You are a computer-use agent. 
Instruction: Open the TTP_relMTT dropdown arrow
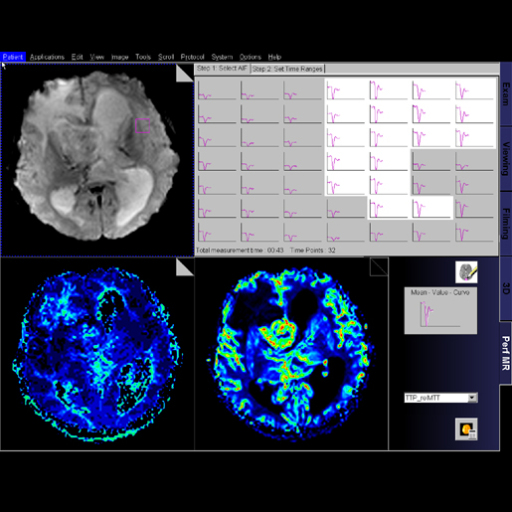(472, 398)
